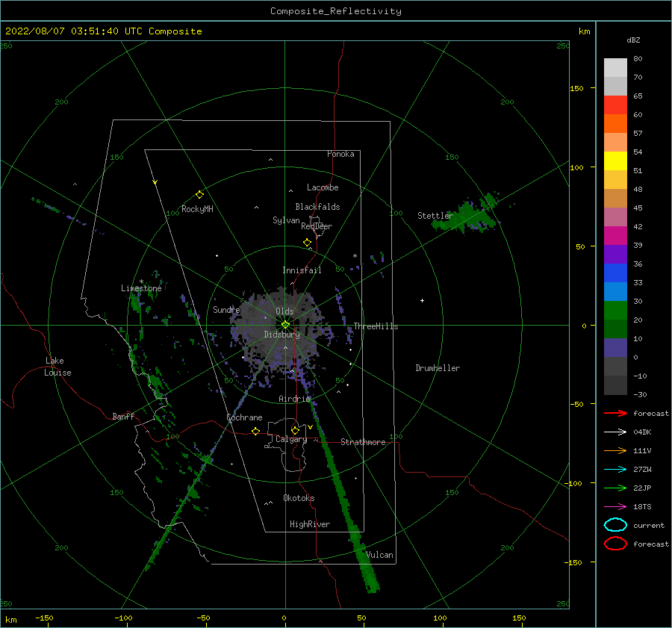
Task: Click the Okotoks label
Action: coord(299,498)
